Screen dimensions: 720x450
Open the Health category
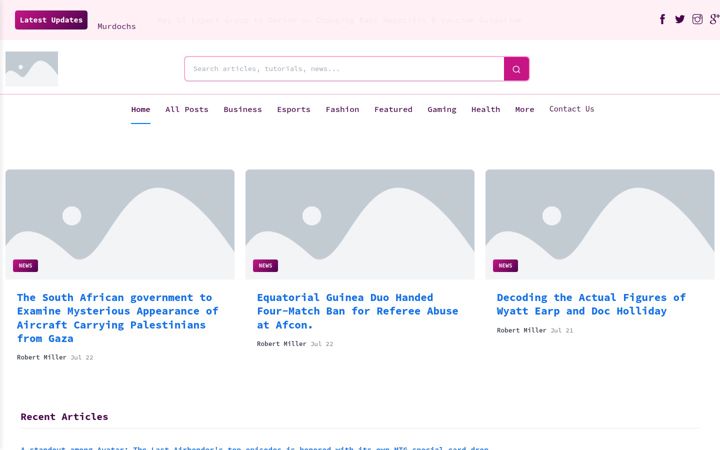[485, 109]
